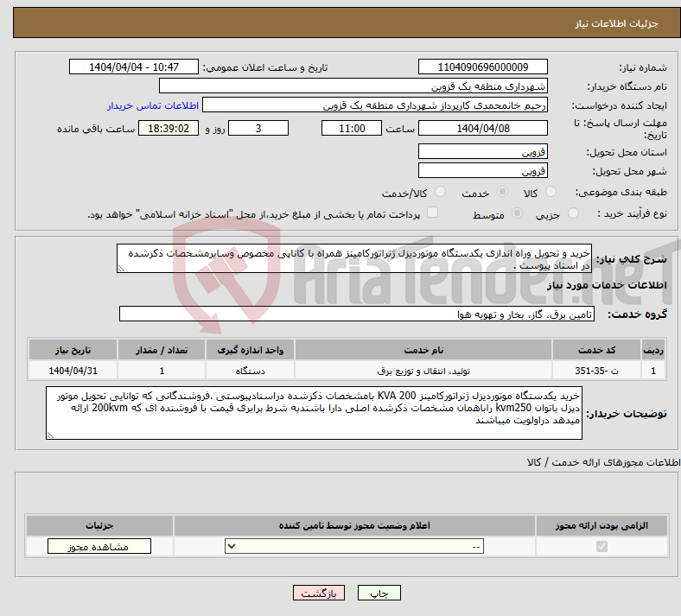The width and height of the screenshot is (681, 616).
Task: Click the request creator name field
Action: (x=375, y=105)
